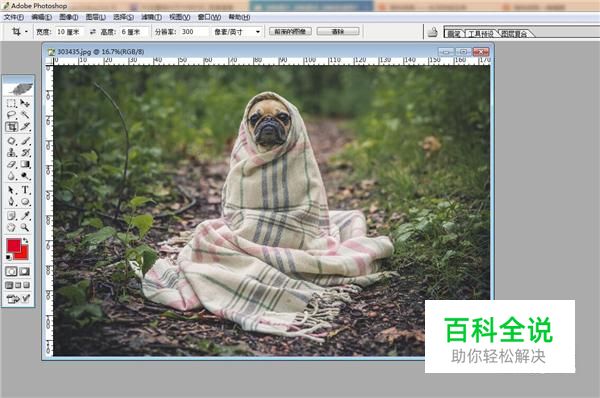
Task: Set Standard Screen Mode
Action: click(9, 285)
